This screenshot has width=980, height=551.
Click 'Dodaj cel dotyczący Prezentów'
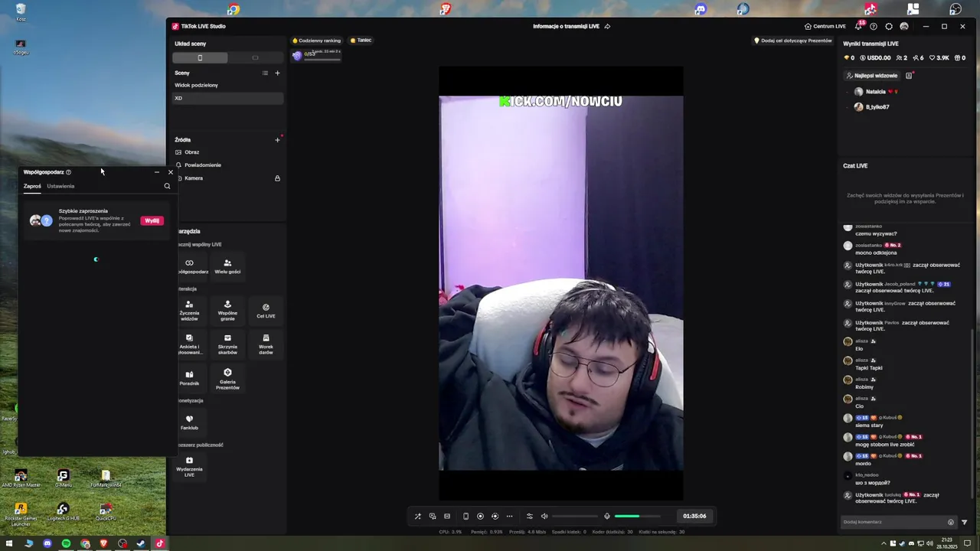click(793, 41)
